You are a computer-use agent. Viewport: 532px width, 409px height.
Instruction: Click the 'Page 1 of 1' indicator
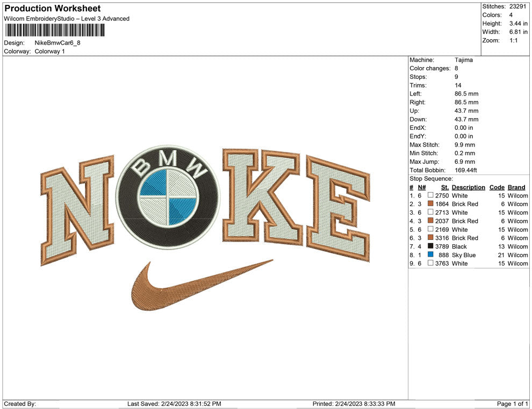[x=512, y=404]
